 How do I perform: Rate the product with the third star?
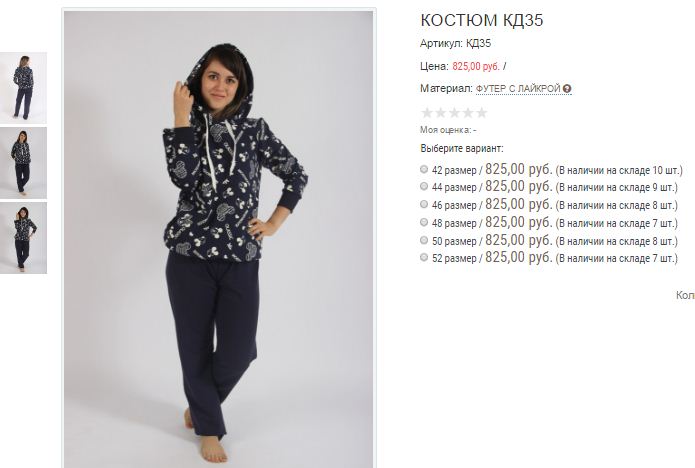(454, 113)
